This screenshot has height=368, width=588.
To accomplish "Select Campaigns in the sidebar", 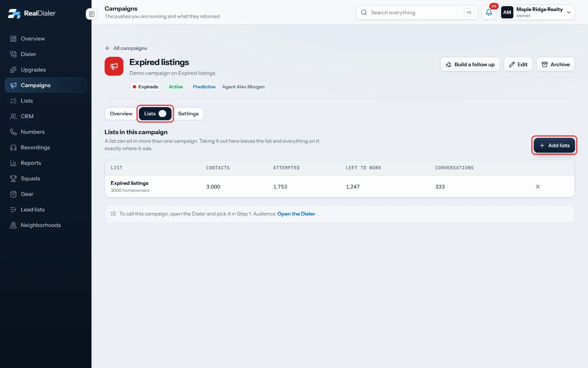I will coord(46,85).
